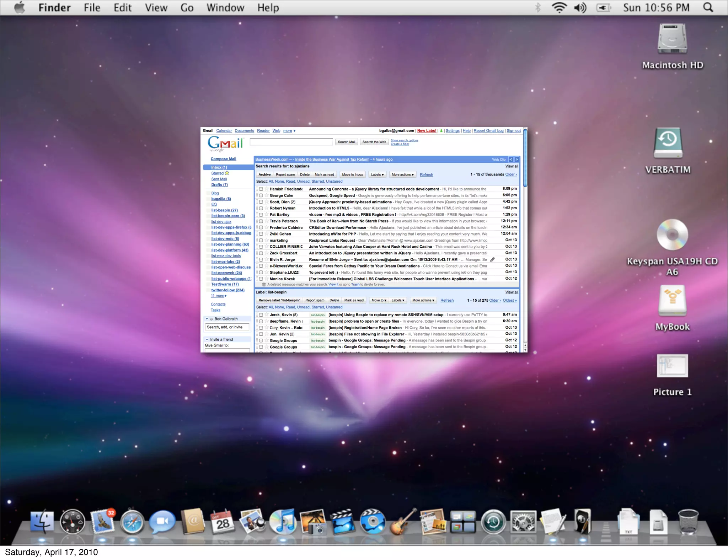Select checkbox next to Jerek, Kevin thread

[261, 315]
